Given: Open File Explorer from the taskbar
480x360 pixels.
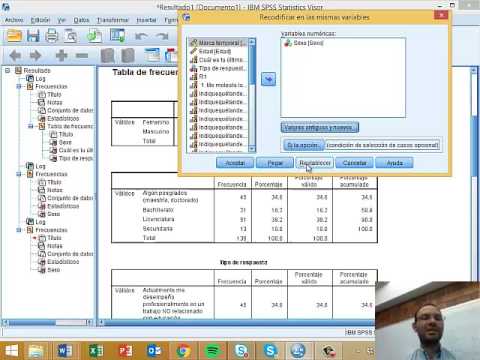Looking at the screenshot, I should click(x=36, y=351).
